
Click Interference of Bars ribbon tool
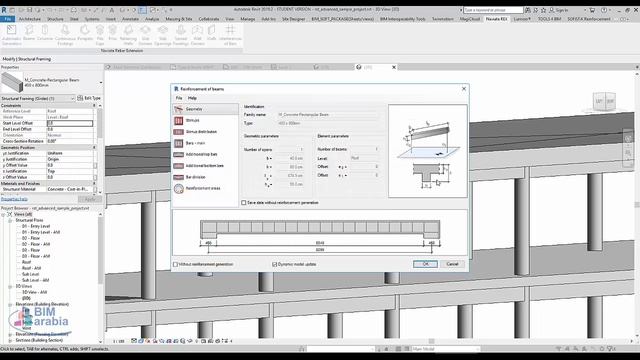(x=230, y=34)
